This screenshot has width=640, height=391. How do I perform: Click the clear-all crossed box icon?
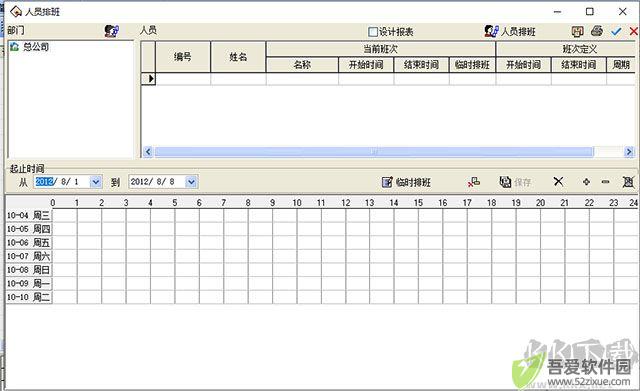[628, 182]
